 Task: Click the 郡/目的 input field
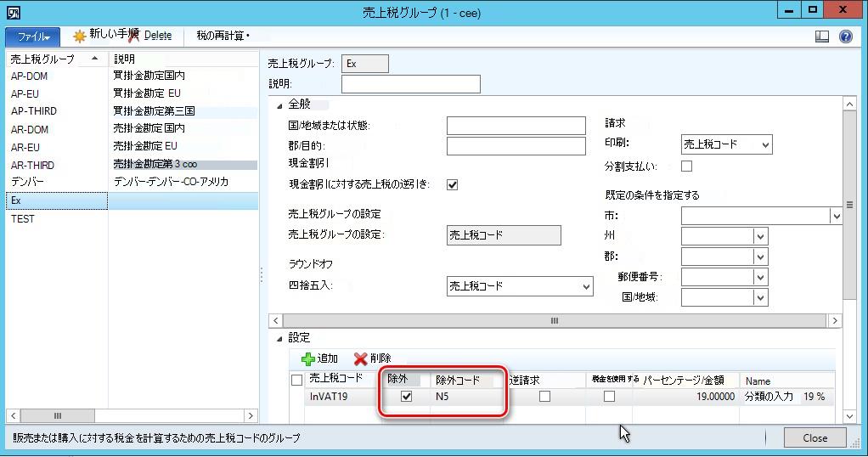(516, 146)
